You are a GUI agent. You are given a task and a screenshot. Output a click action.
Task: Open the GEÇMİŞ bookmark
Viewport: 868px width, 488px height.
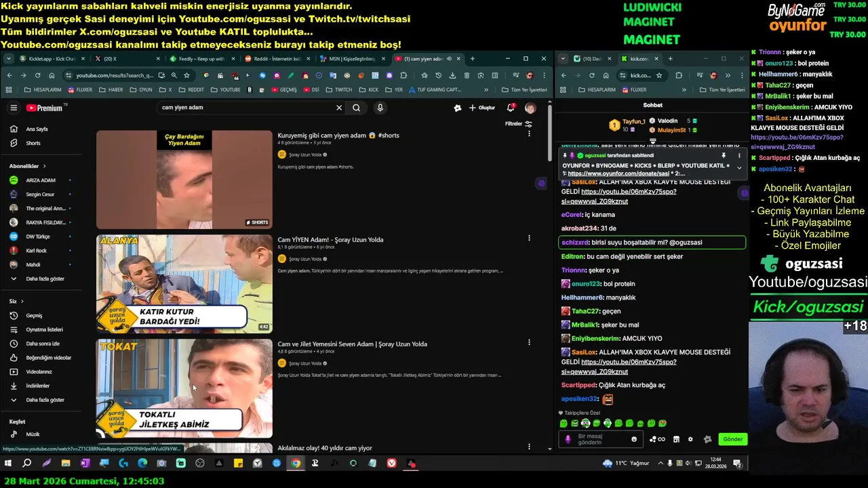pos(283,89)
